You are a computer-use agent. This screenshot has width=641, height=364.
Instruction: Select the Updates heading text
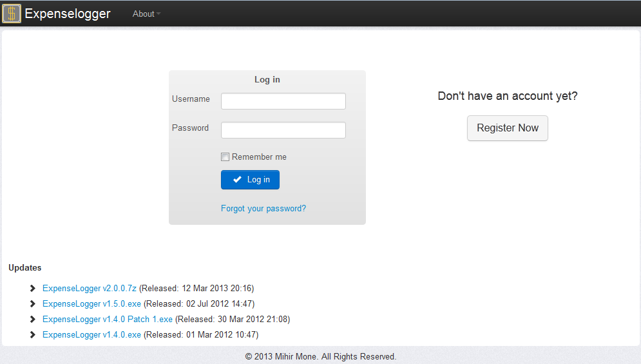tap(25, 268)
